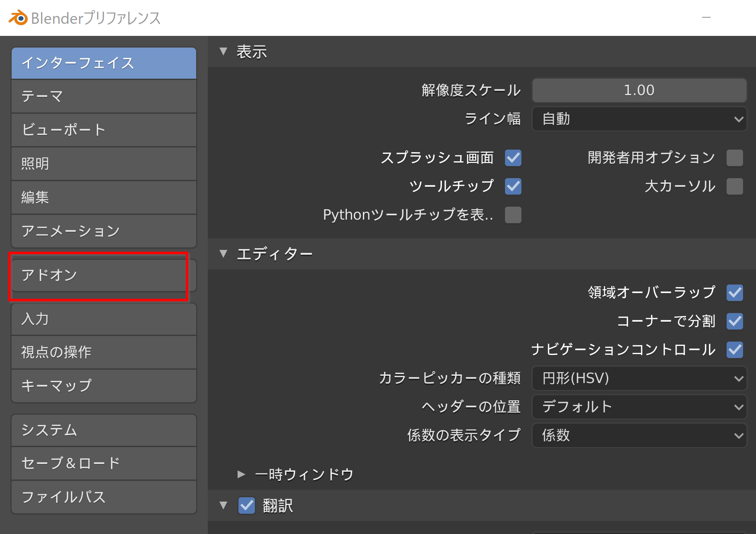Image resolution: width=756 pixels, height=534 pixels.
Task: Click the 表示 panel title
Action: [x=252, y=52]
